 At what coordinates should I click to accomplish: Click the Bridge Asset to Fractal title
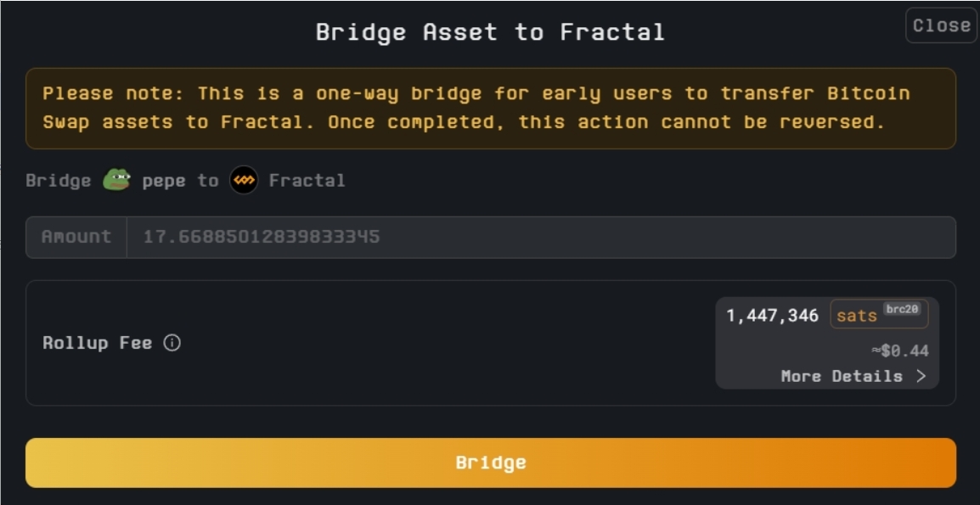tap(490, 32)
